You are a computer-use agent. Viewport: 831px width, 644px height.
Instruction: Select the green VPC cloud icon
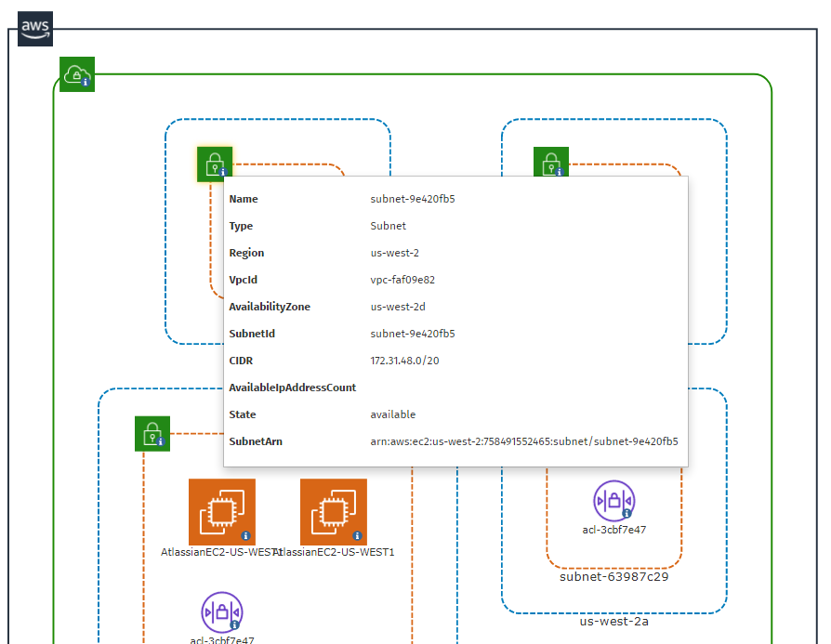77,74
